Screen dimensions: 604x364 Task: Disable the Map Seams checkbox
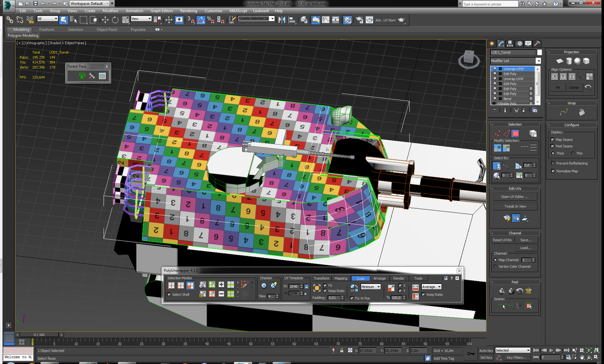553,140
